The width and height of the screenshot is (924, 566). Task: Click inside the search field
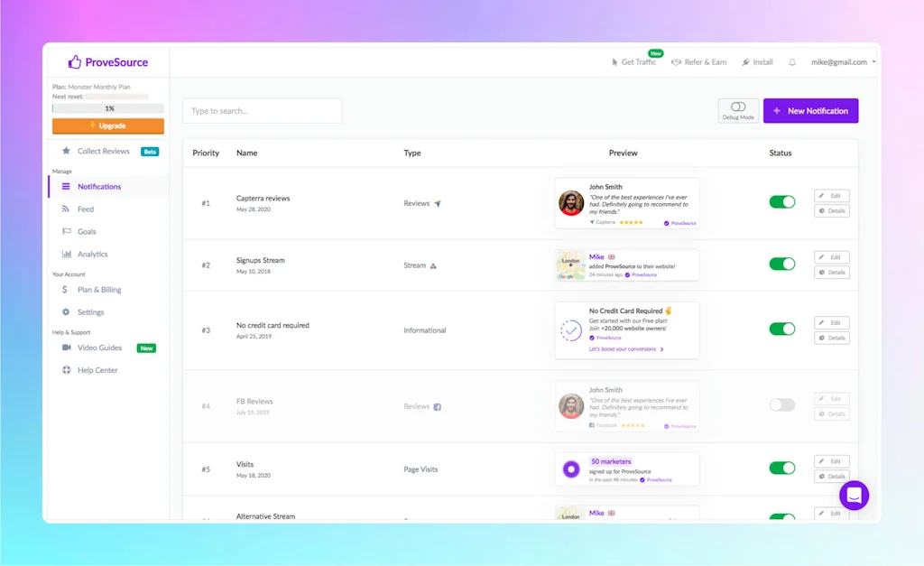(x=262, y=110)
